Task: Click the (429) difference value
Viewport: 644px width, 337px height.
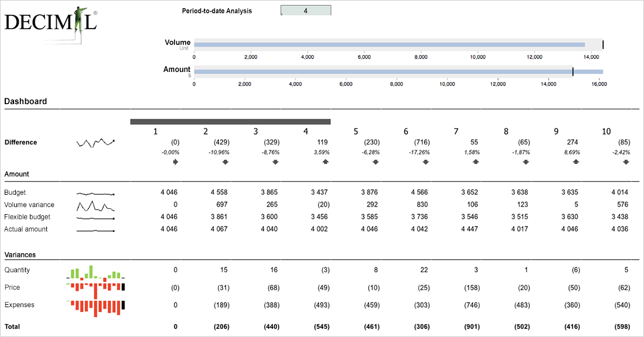Action: [221, 142]
